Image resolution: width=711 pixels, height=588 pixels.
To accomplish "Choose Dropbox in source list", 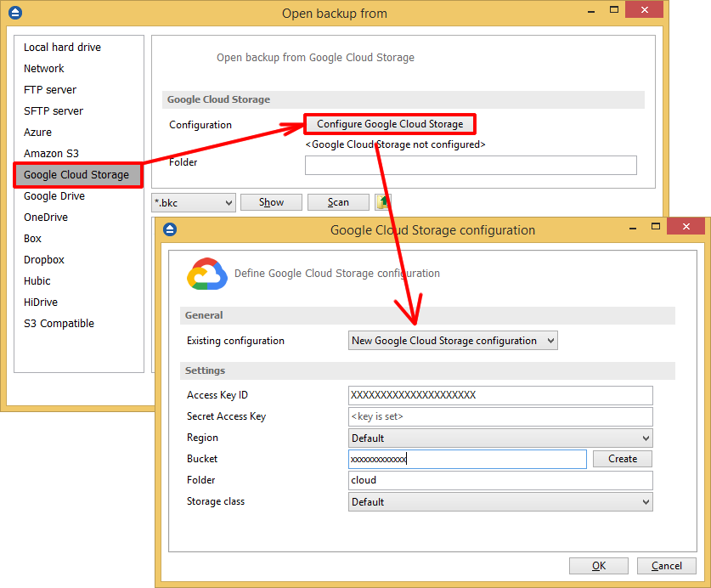I will click(44, 260).
